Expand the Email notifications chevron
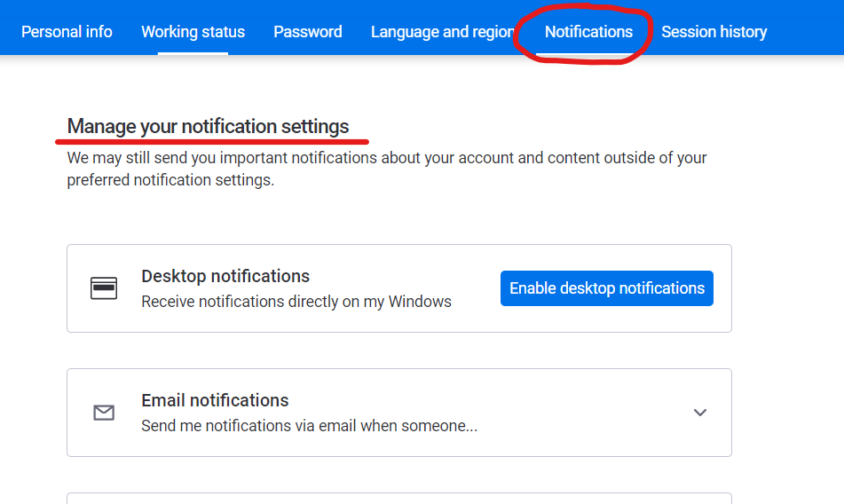 click(699, 413)
